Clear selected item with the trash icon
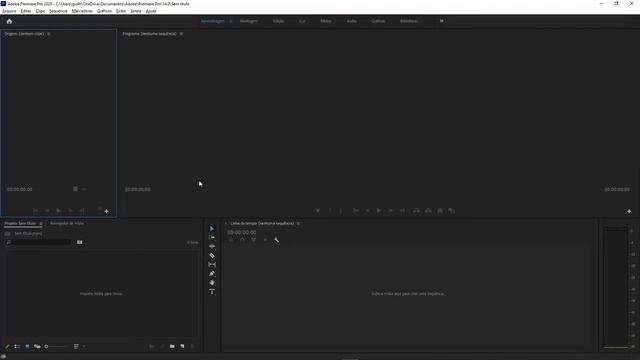 pos(192,346)
